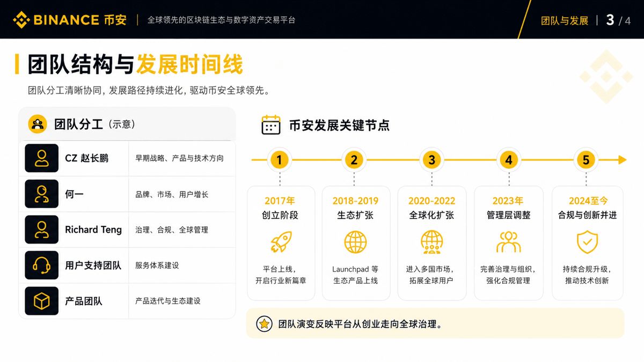Screen dimensions: 644x362
Task: Click the person icon beside Richard Teng
Action: click(42, 230)
